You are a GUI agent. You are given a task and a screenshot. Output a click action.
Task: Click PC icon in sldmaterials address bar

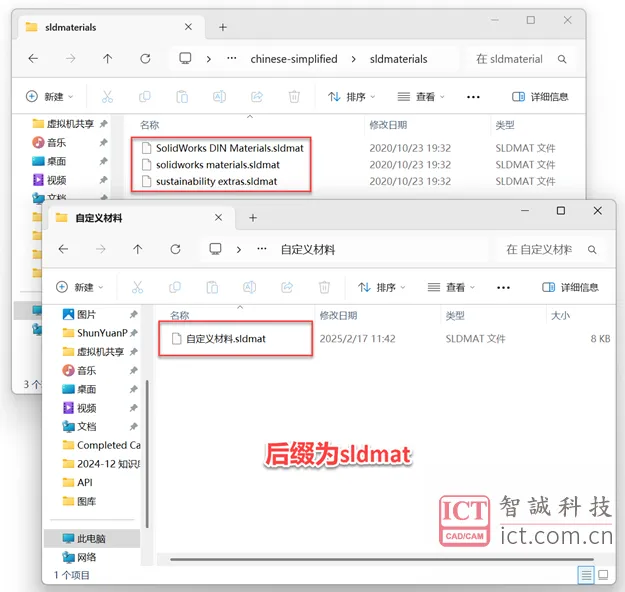185,59
